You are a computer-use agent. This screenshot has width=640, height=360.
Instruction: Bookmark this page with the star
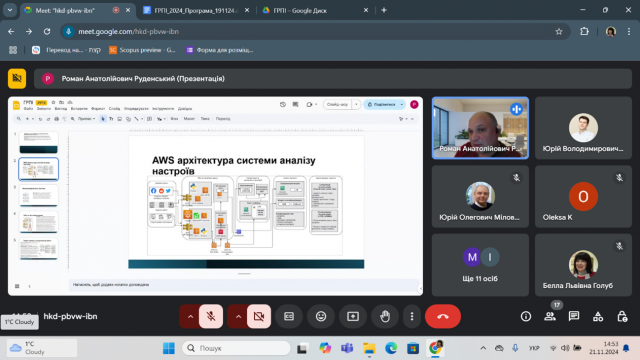(559, 31)
